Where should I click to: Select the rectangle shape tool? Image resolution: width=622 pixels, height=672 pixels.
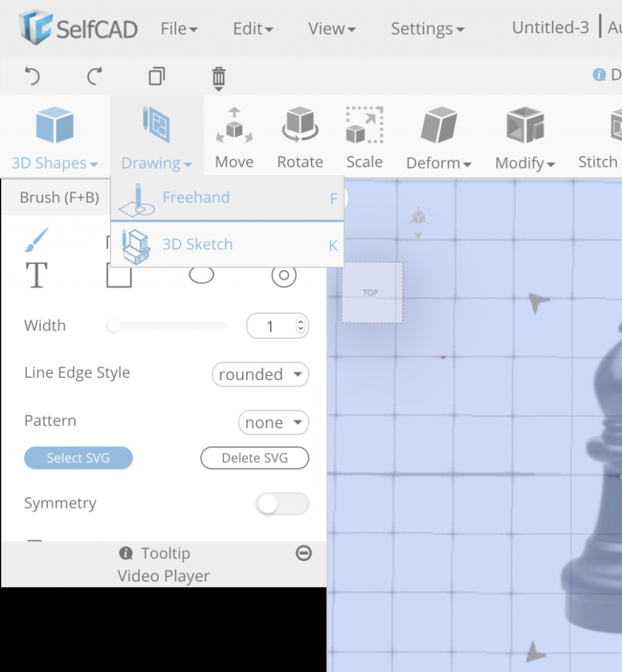119,275
